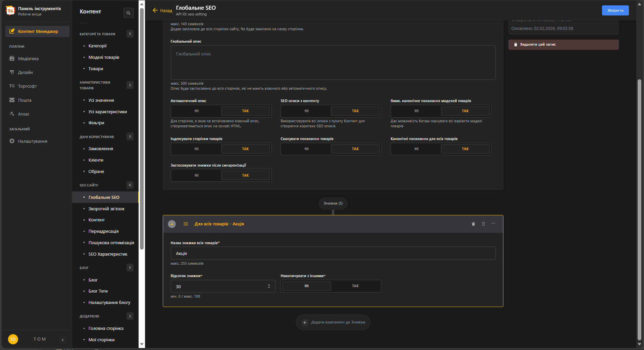Click Додати компонент до Знижки button
Viewport: 644px width, 350px height.
[333, 322]
